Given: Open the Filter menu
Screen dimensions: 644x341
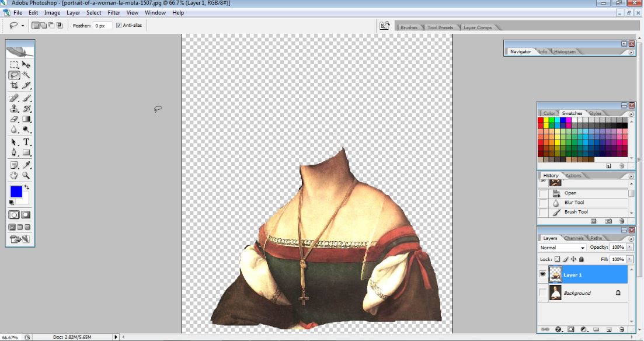Looking at the screenshot, I should (x=114, y=13).
